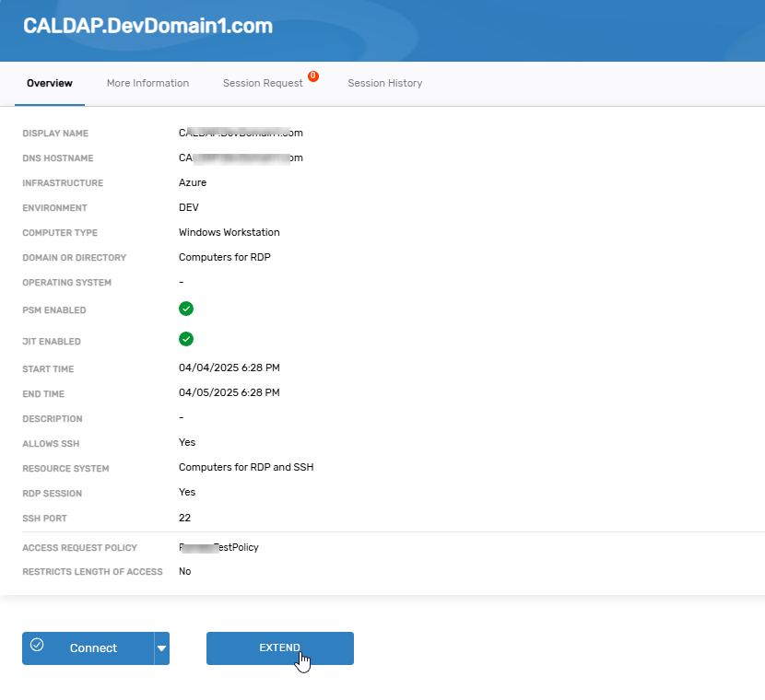Click the EXTEND button
Viewport: 765px width, 700px height.
pos(279,648)
